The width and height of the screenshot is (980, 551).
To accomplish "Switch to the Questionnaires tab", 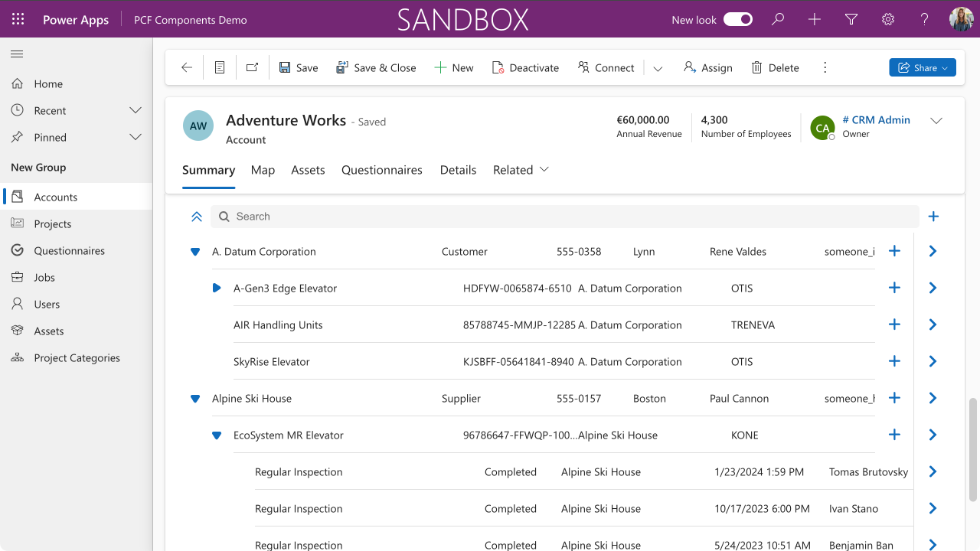I will pyautogui.click(x=382, y=170).
